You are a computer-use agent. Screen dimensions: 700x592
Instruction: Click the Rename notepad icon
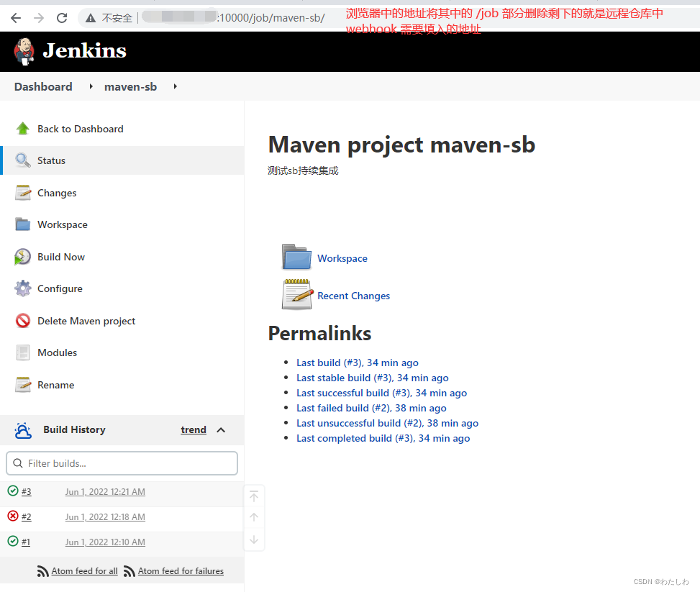tap(23, 384)
